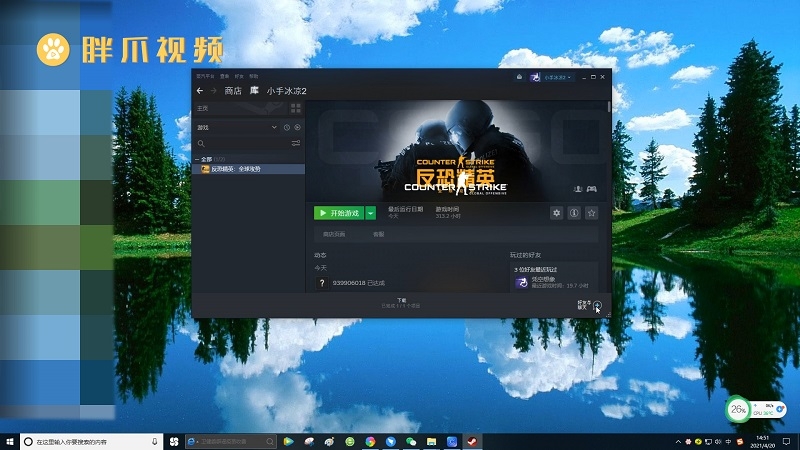Open the 查看 view menu
This screenshot has width=800, height=450.
(224, 77)
